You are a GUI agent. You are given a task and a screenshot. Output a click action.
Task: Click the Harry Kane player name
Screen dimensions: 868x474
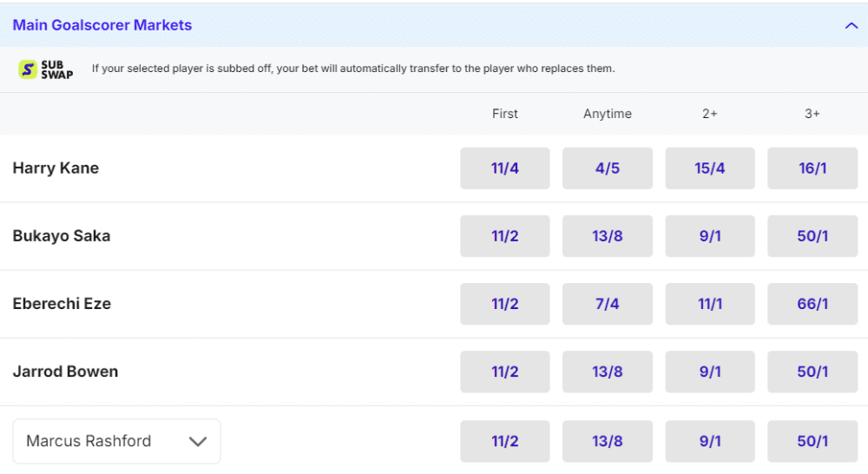[x=56, y=168]
